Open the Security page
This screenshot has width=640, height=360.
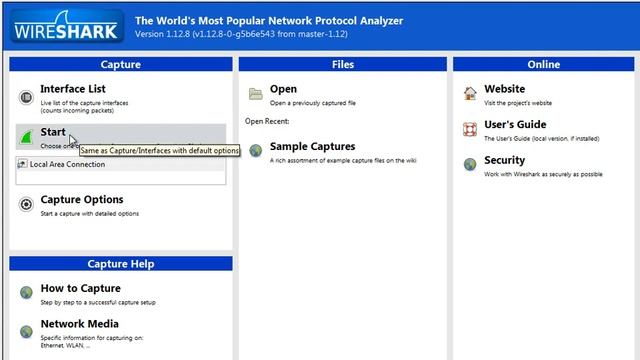tap(504, 160)
